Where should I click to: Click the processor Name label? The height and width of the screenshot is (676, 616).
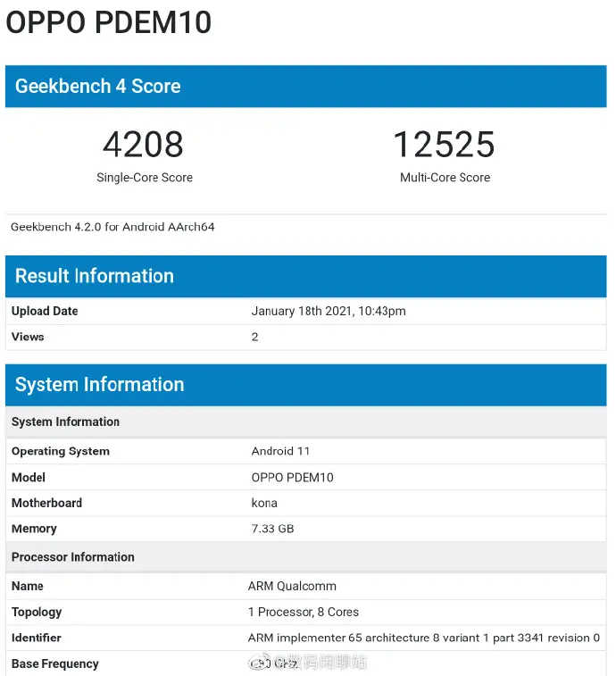27,586
